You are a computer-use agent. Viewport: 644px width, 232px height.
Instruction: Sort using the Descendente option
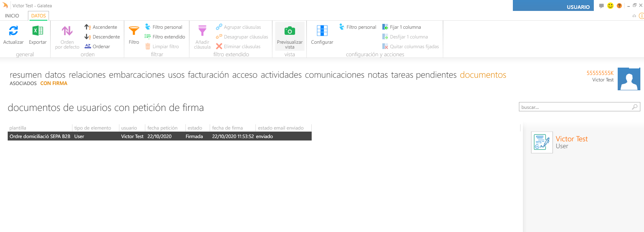[102, 37]
